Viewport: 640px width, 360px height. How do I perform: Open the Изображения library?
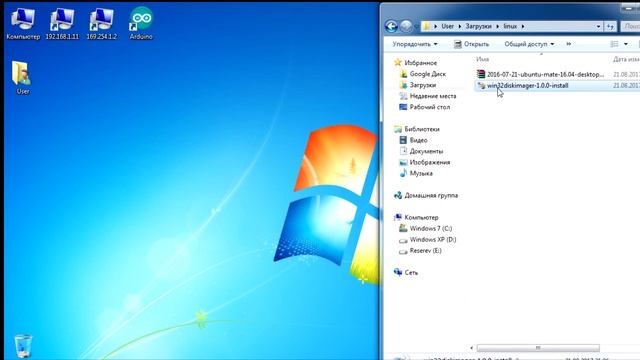tap(429, 162)
